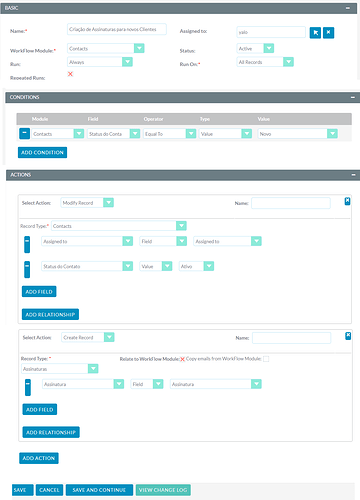Viewport: 360px width, 500px height.
Task: Focus the Modify Record action Name field
Action: coord(291,203)
